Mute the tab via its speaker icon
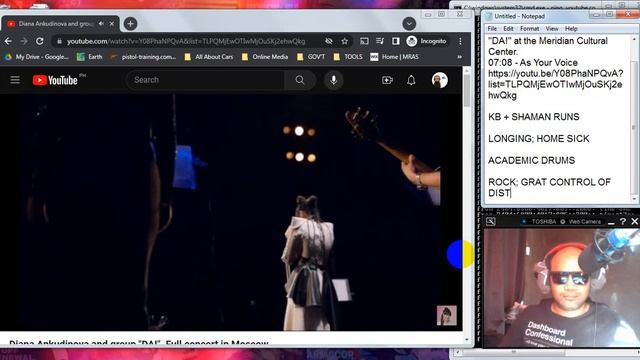Image resolution: width=640 pixels, height=360 pixels. tap(101, 24)
